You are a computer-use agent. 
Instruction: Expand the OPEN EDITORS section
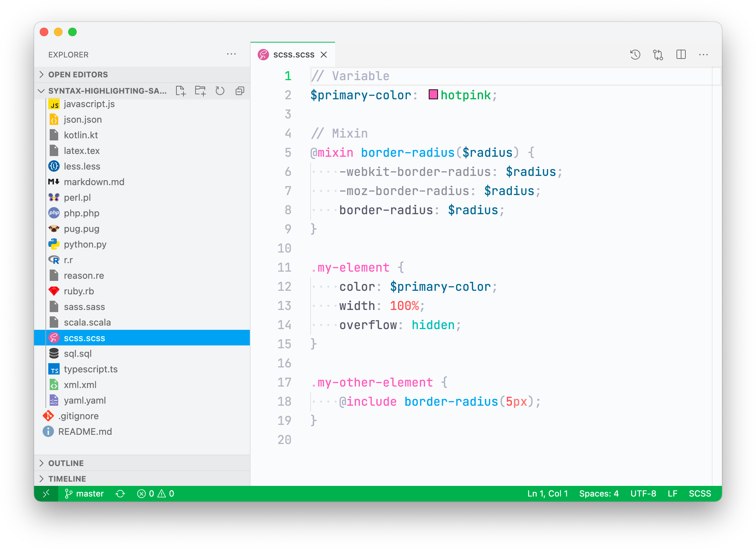[42, 74]
